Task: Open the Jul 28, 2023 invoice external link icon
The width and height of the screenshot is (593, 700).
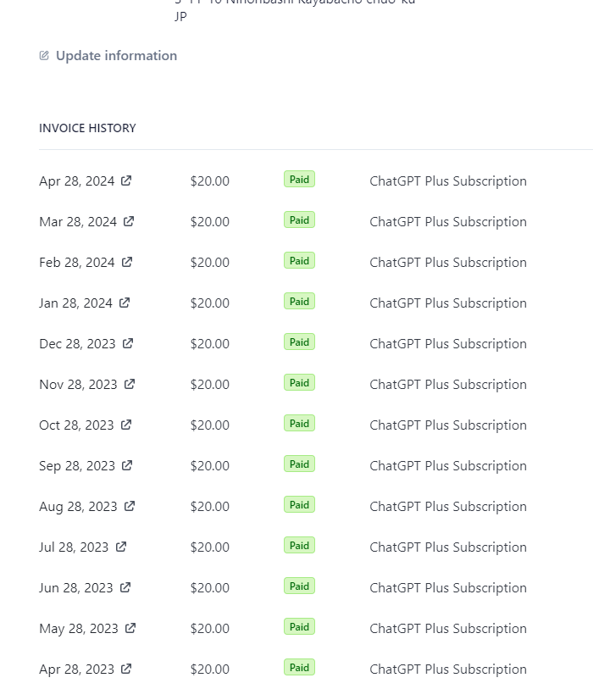Action: click(121, 546)
